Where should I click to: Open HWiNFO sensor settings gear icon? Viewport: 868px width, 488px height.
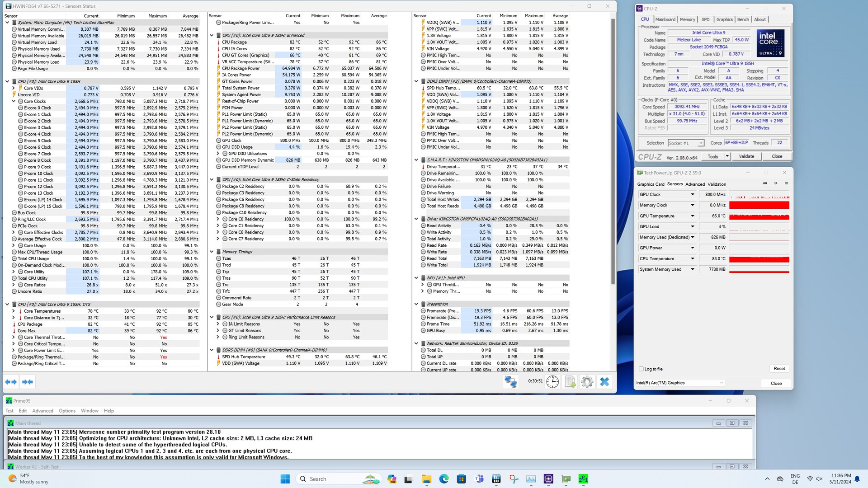pos(587,382)
